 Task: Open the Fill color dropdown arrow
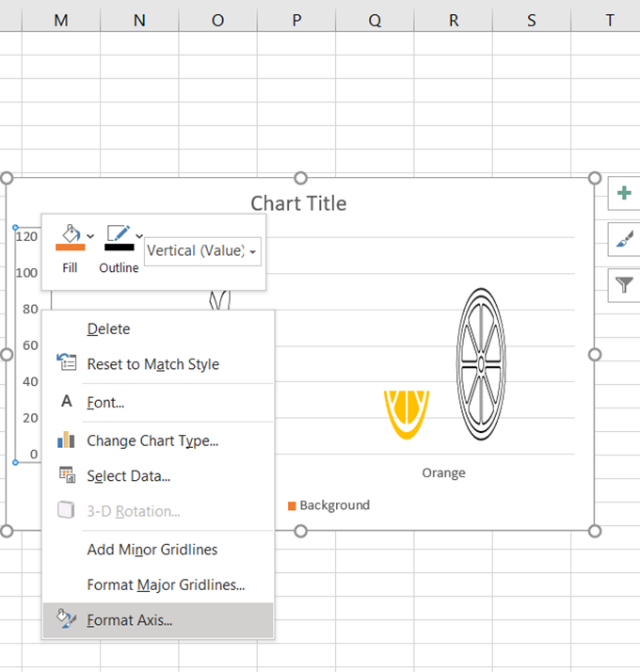tap(90, 236)
